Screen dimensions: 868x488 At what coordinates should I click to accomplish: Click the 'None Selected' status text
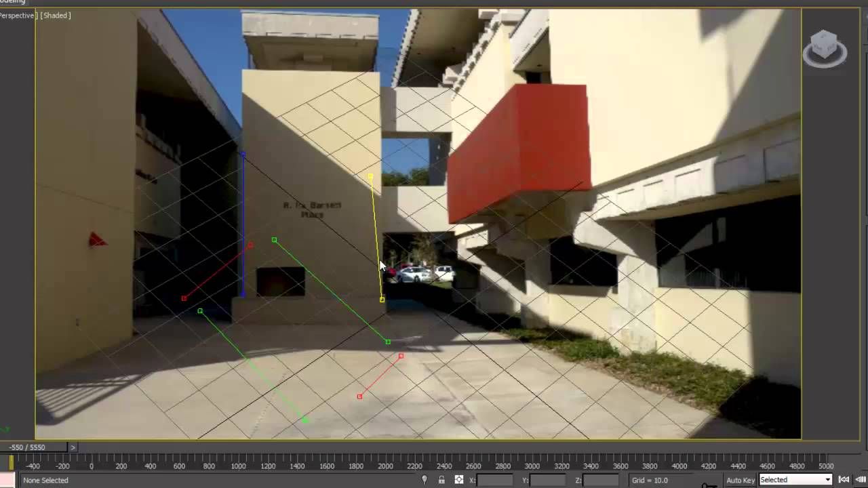click(45, 480)
